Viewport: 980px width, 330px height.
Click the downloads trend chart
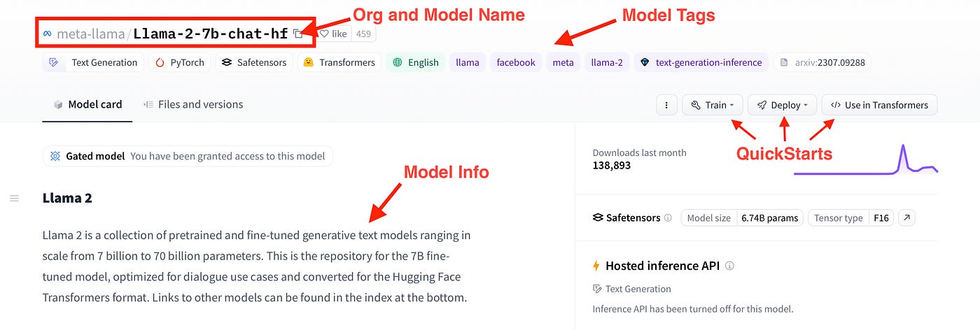865,159
